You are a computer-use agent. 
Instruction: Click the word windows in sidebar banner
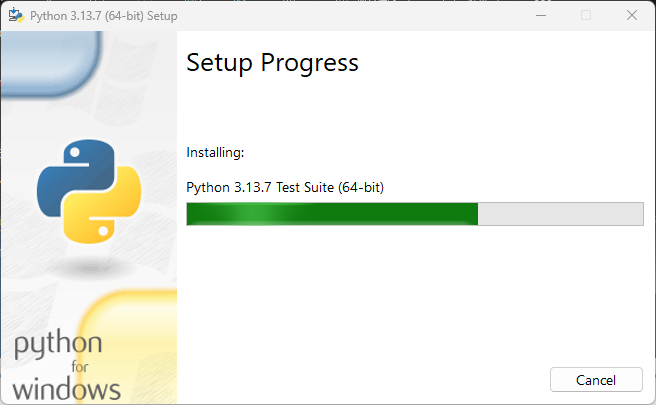pyautogui.click(x=67, y=390)
